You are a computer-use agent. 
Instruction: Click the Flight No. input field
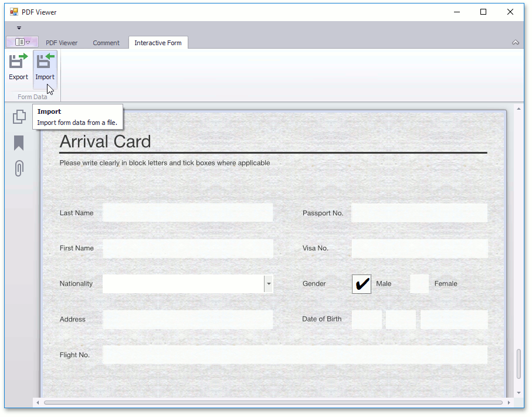[x=294, y=355]
